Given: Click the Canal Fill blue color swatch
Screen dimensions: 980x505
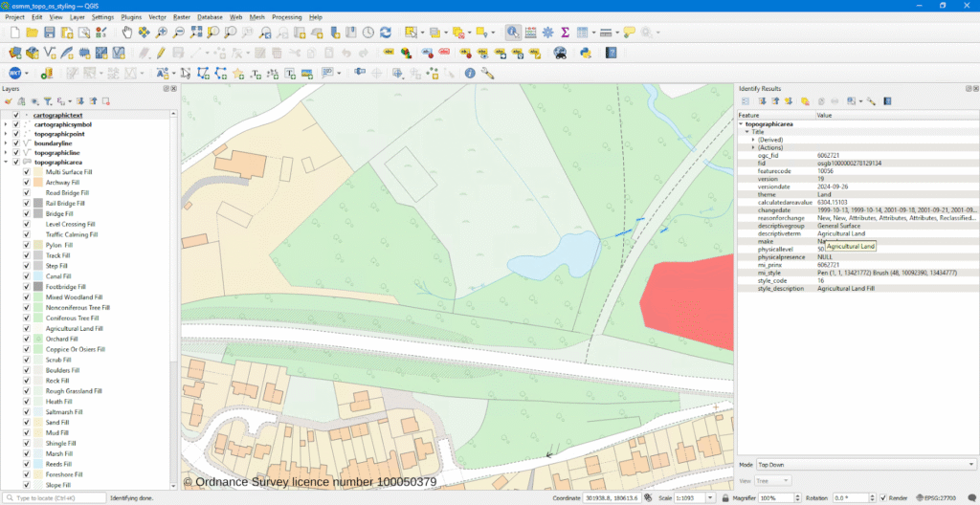Looking at the screenshot, I should pos(37,276).
